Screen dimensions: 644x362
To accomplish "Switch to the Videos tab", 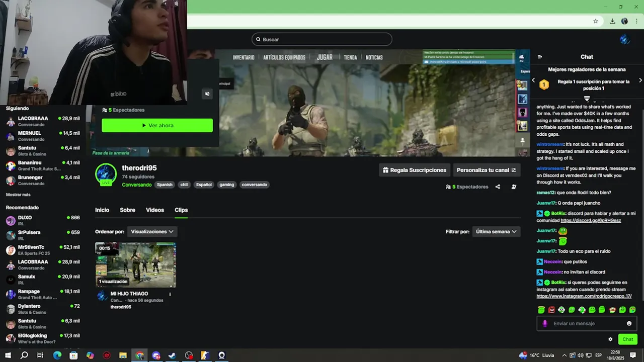I will 155,210.
